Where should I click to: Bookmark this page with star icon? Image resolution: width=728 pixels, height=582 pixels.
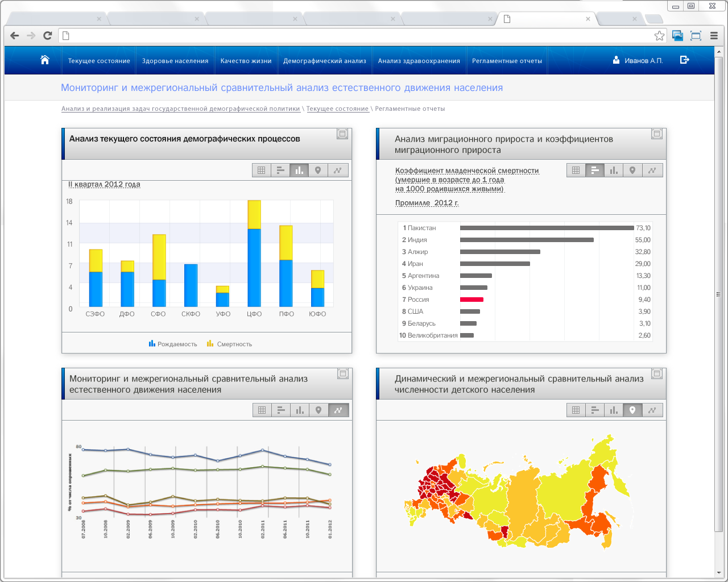click(659, 36)
